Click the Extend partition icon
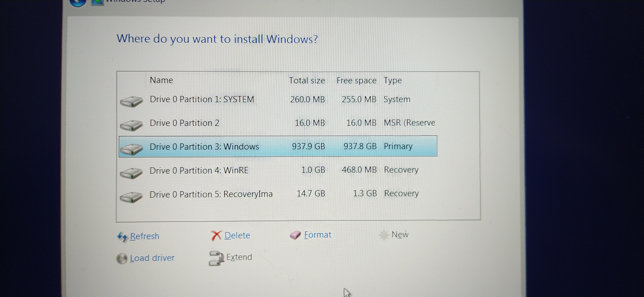644x297 pixels. point(216,258)
